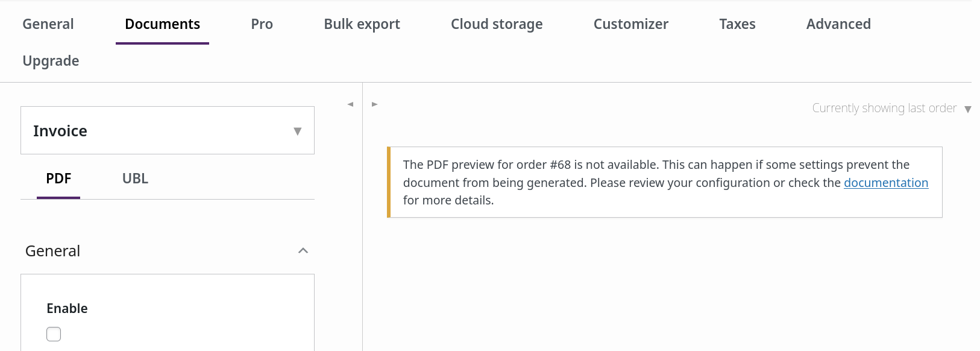Viewport: 980px width, 351px height.
Task: Open the Currently showing last order dropdown
Action: tap(884, 108)
